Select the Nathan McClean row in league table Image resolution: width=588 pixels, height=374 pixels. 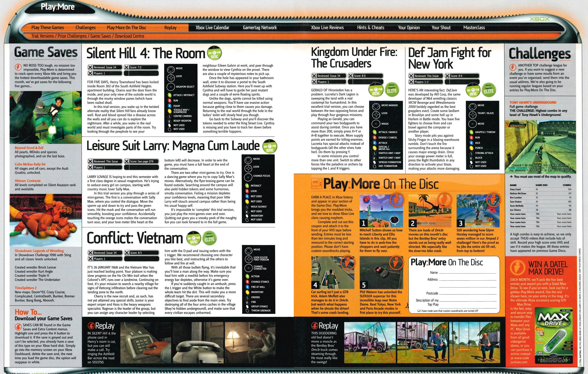540,194
